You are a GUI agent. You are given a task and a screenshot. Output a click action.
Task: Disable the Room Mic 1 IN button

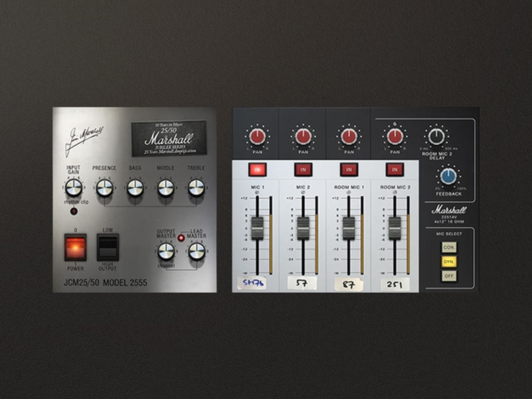349,169
